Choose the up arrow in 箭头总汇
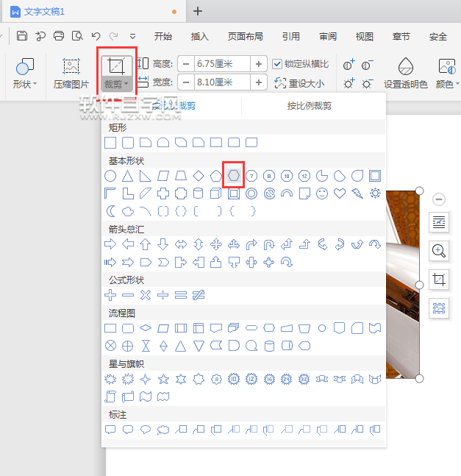 pyautogui.click(x=146, y=244)
